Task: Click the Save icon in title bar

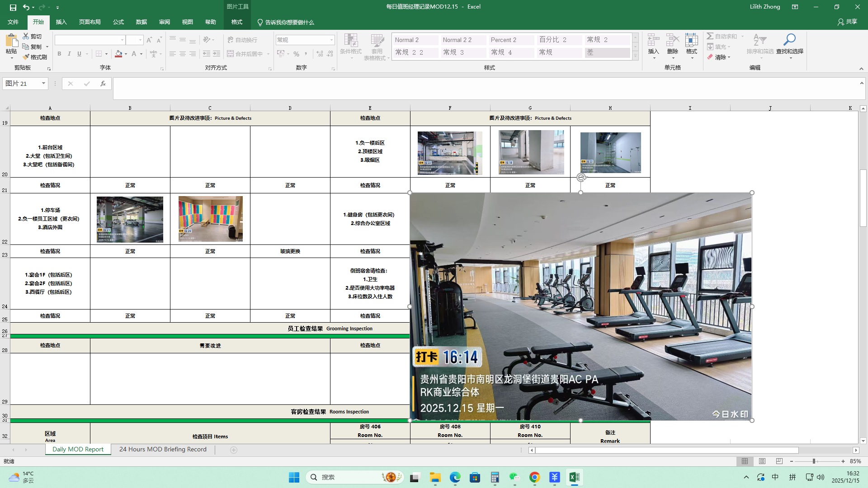Action: (13, 7)
